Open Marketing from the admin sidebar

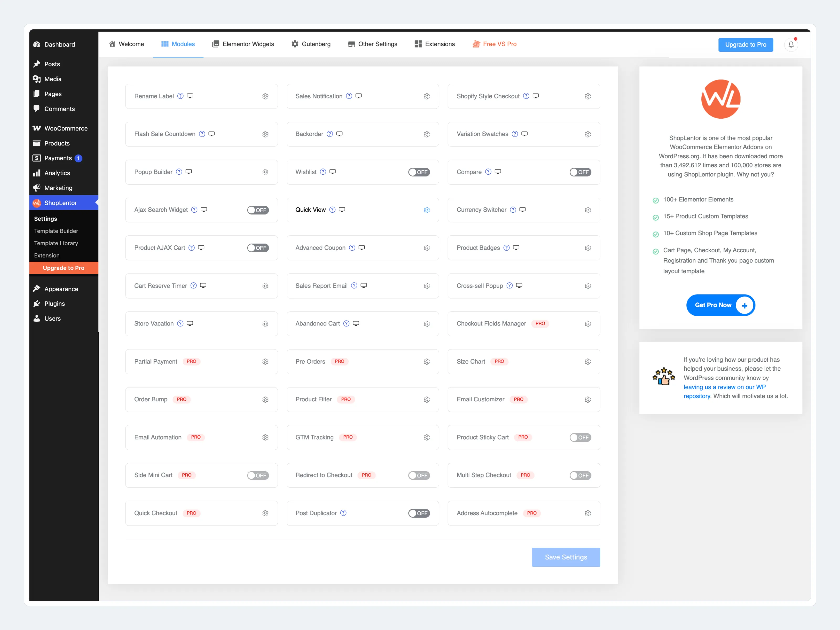(59, 188)
